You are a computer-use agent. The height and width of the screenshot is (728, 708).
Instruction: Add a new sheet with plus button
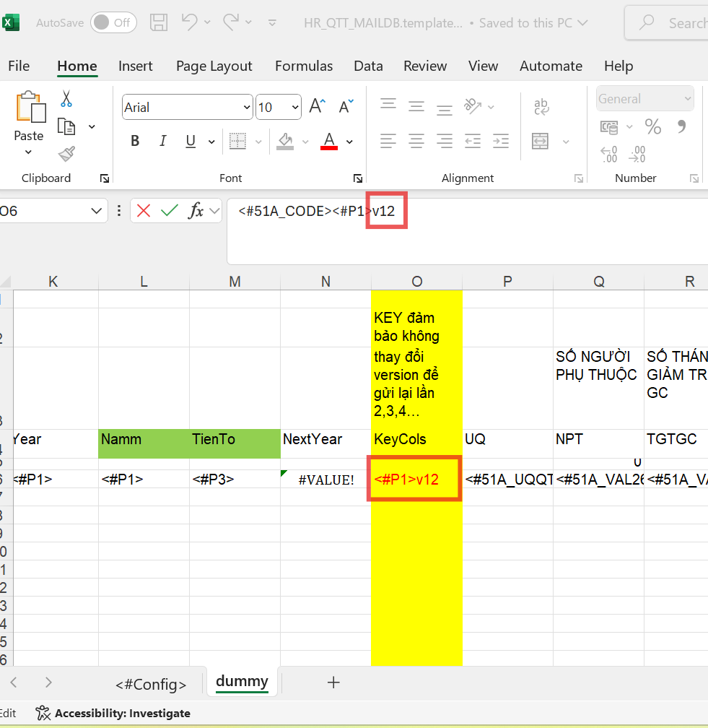click(x=333, y=682)
